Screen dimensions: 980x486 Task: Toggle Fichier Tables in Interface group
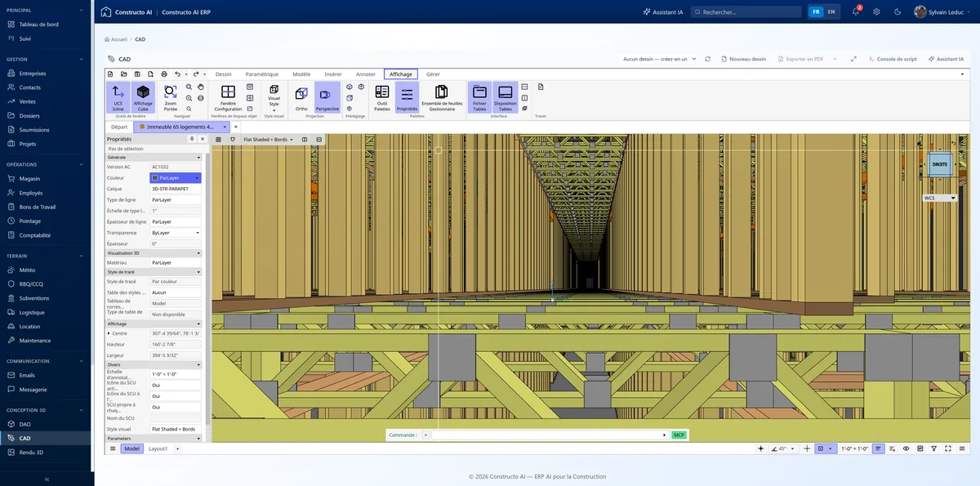click(479, 97)
